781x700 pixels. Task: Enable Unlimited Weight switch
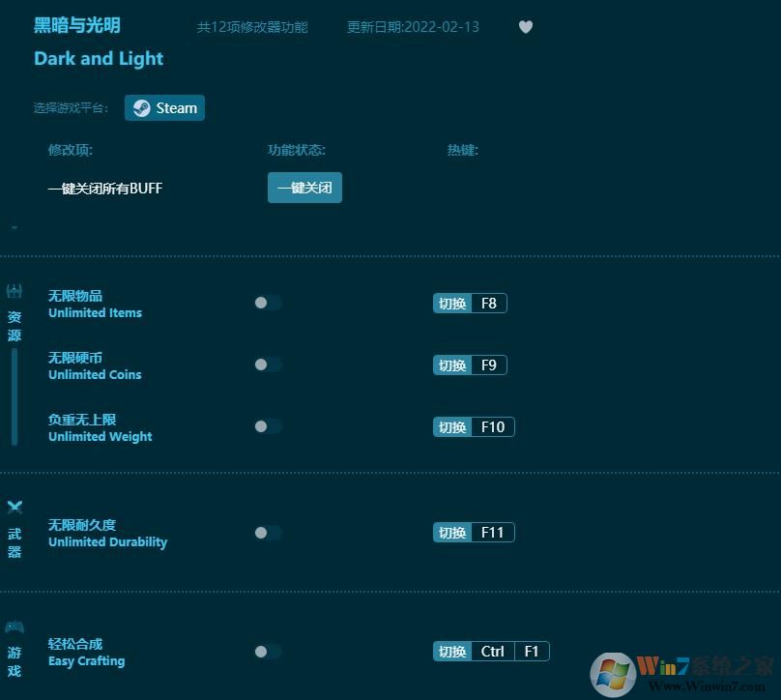tap(268, 426)
